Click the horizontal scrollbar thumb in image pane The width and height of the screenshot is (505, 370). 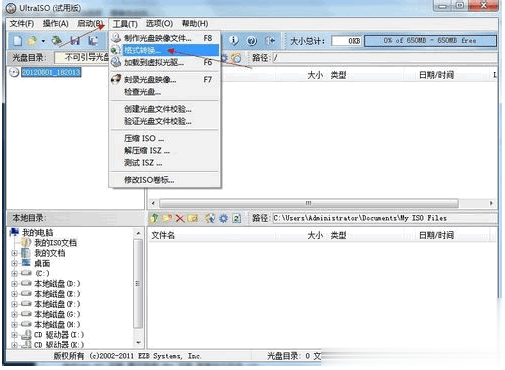coord(309,203)
